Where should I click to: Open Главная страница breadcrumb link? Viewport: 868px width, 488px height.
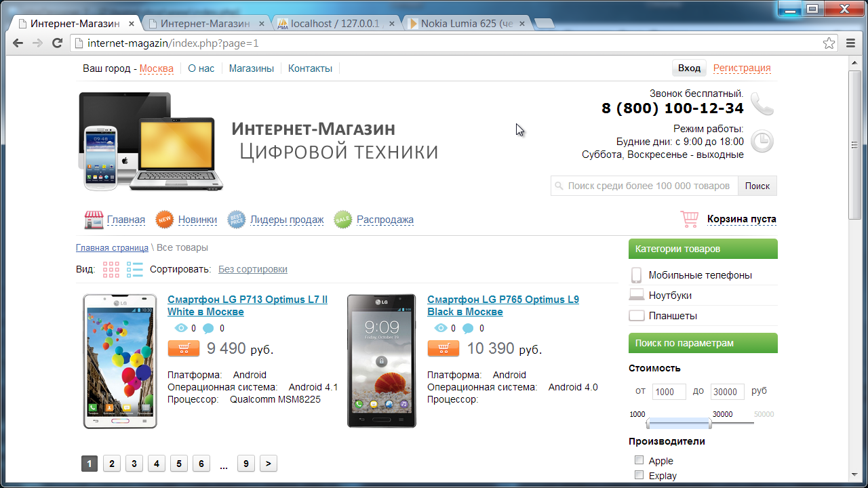coord(112,247)
